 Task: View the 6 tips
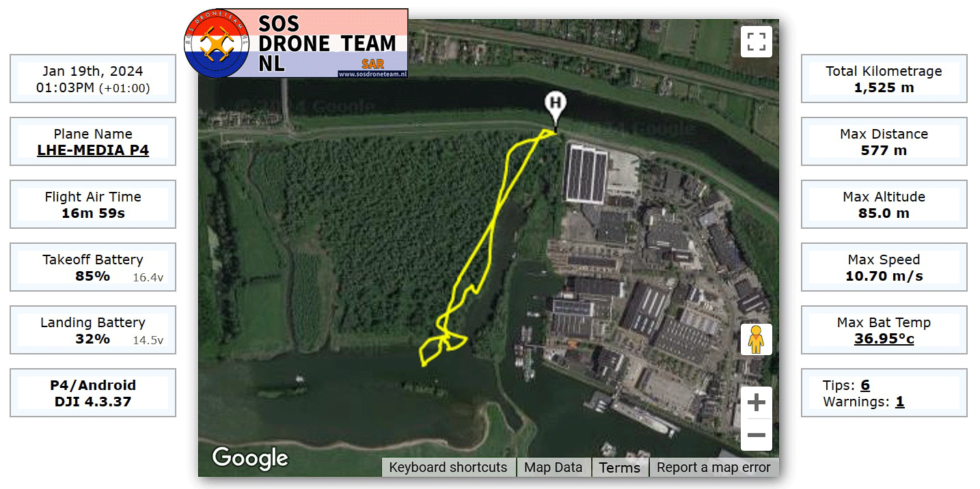point(865,385)
